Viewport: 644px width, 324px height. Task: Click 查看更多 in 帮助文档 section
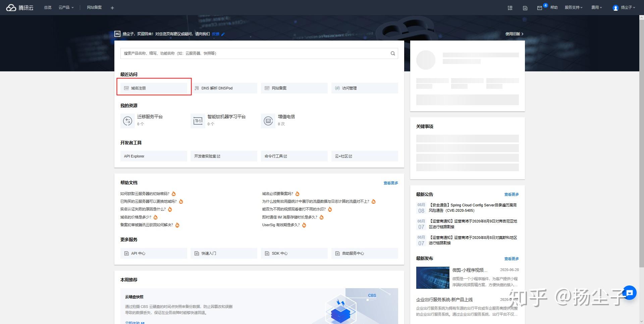(x=391, y=183)
